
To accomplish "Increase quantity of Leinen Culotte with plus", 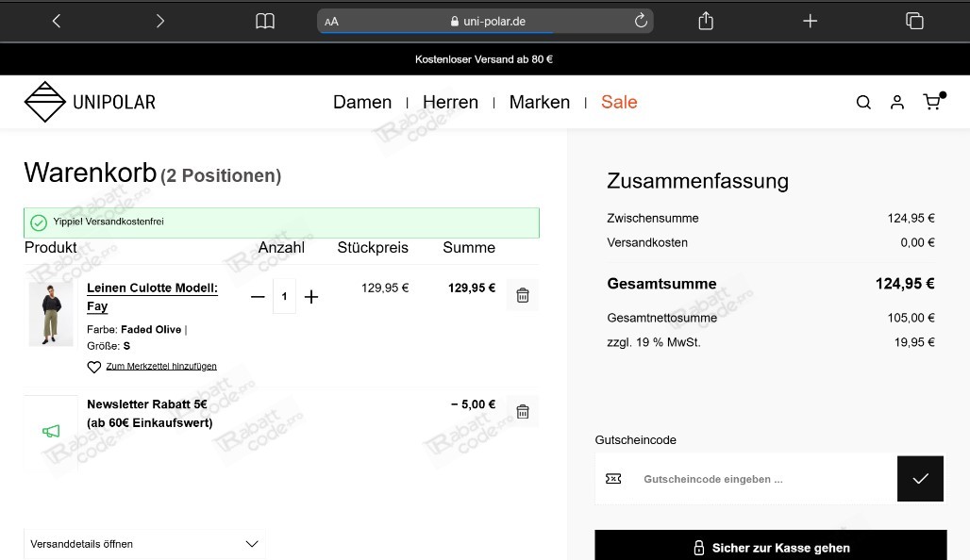I will [311, 297].
